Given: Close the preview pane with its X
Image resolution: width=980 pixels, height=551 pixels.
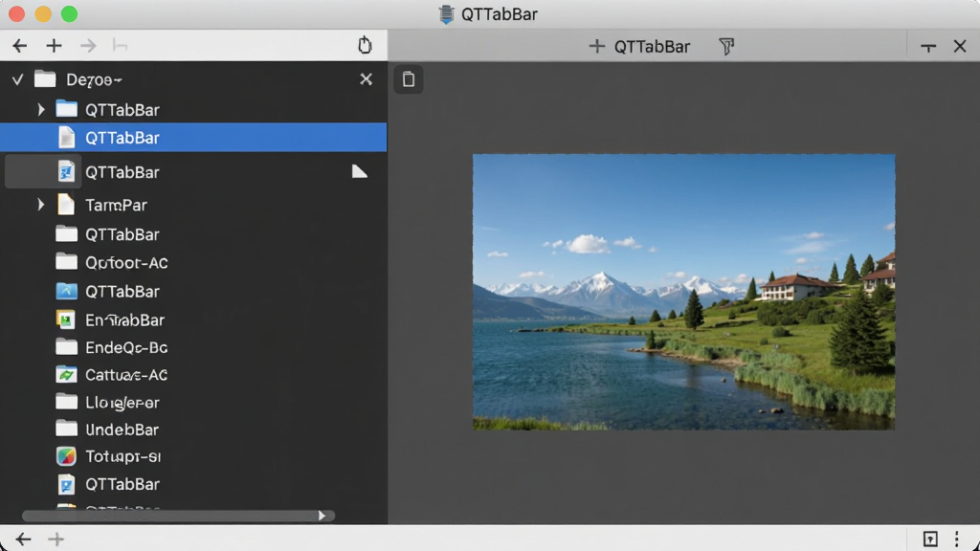Looking at the screenshot, I should (x=960, y=46).
